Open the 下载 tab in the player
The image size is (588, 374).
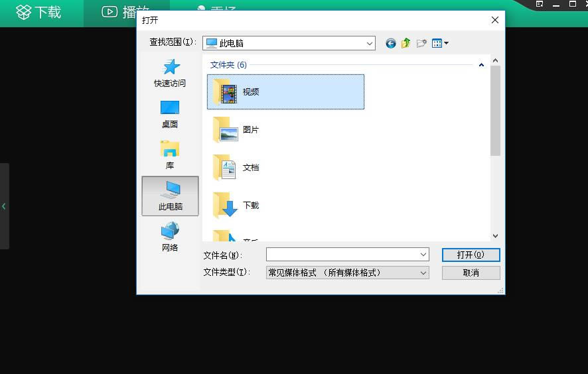38,13
